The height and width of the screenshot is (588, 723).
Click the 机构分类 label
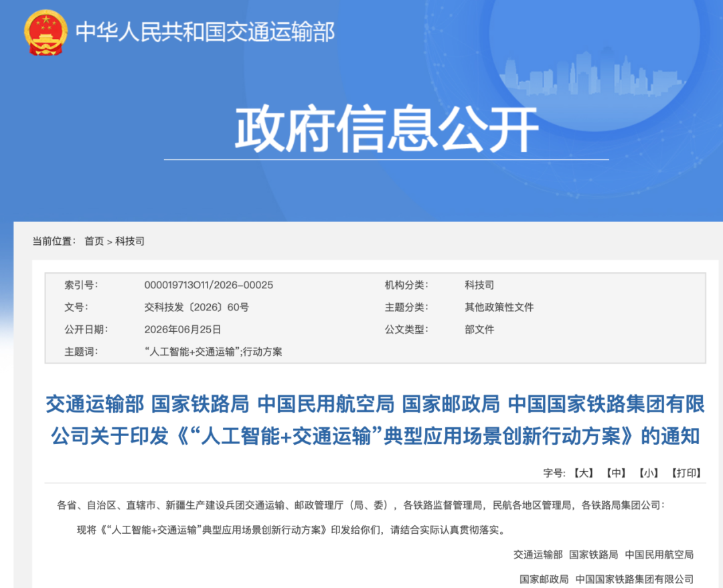click(407, 285)
